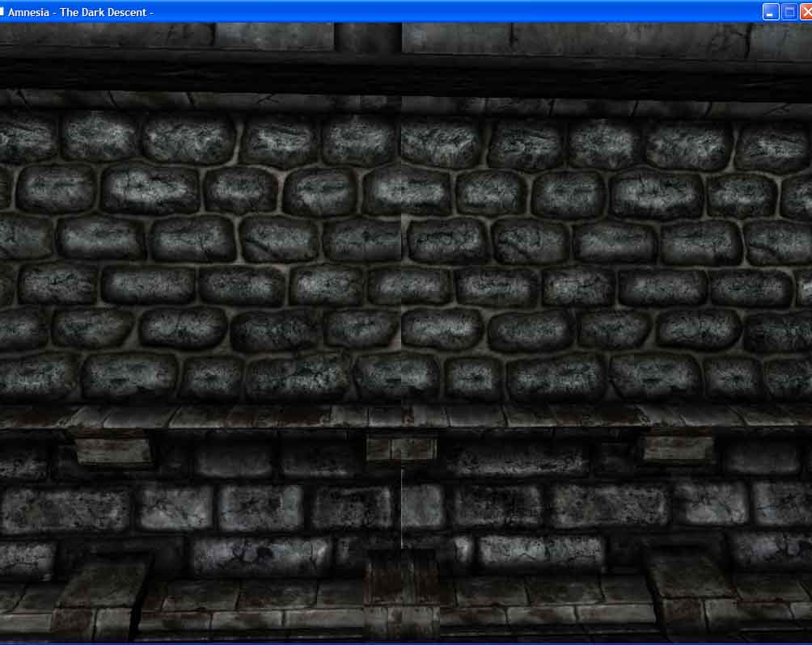
Task: Click the Amnesia application icon in title bar
Action: (2, 11)
